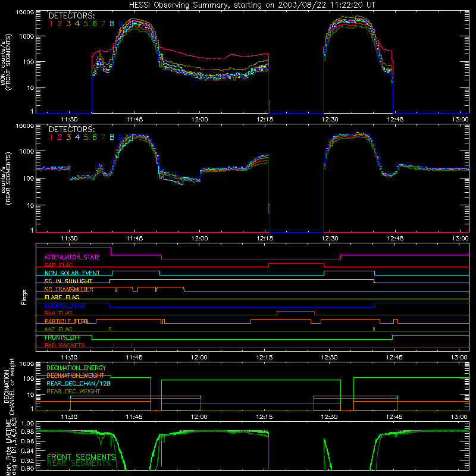Click the REAR SEGMENTS livetime legend label
The image size is (476, 476).
tap(79, 464)
